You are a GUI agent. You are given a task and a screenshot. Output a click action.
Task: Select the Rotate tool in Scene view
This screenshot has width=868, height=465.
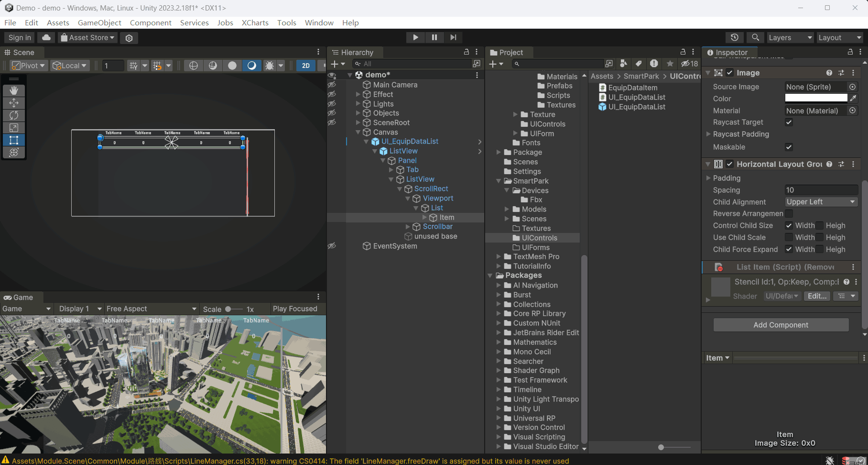coord(14,115)
